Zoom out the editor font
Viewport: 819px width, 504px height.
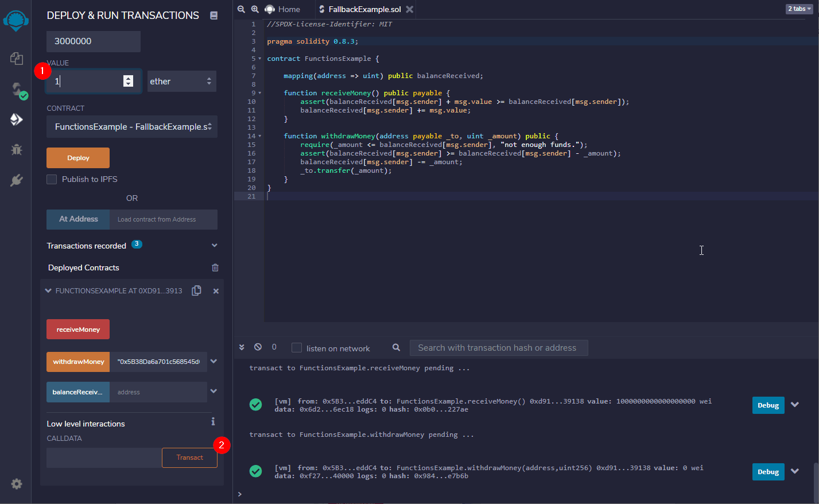coord(241,9)
